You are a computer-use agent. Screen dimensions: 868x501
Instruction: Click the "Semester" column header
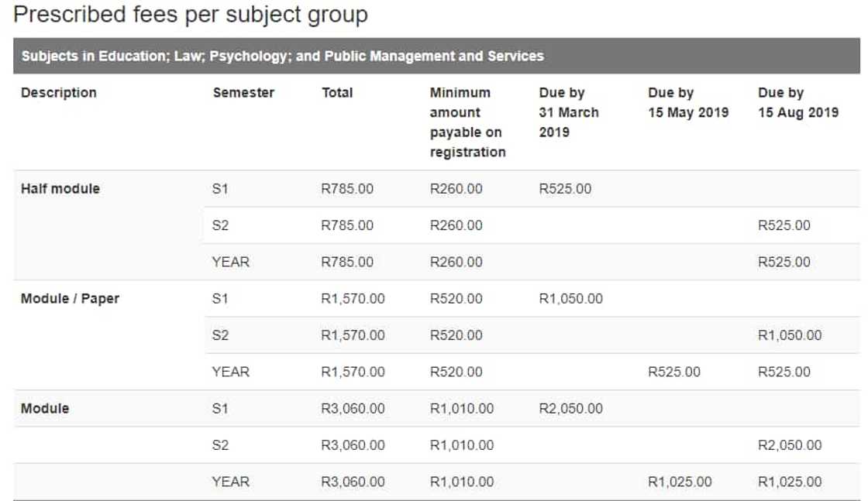(x=243, y=93)
